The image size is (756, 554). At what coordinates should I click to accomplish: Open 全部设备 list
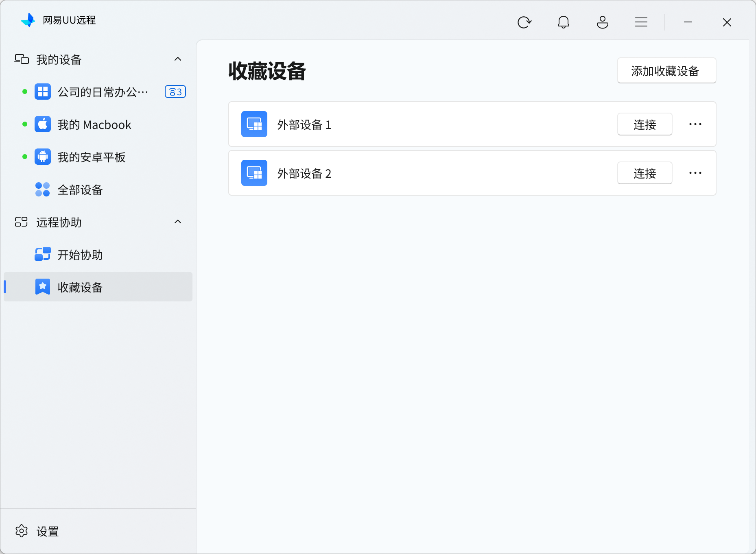click(x=98, y=189)
